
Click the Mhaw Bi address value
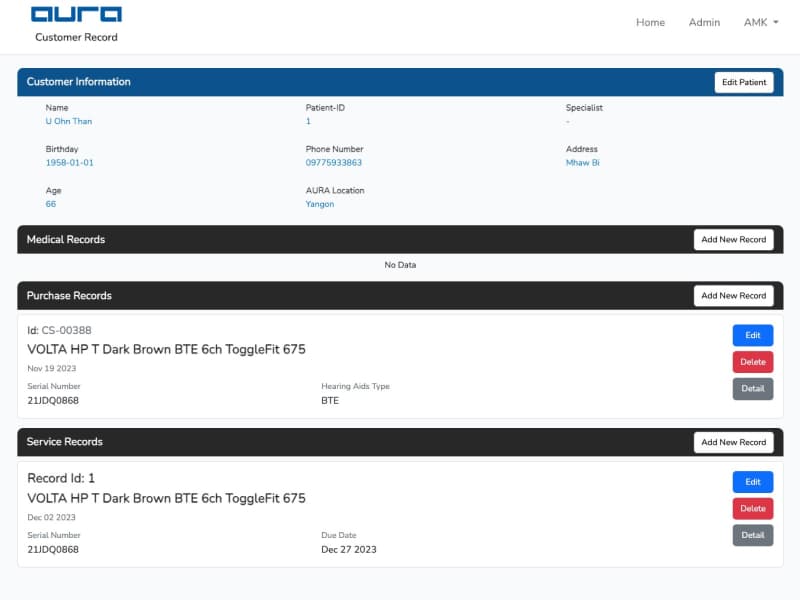point(582,162)
